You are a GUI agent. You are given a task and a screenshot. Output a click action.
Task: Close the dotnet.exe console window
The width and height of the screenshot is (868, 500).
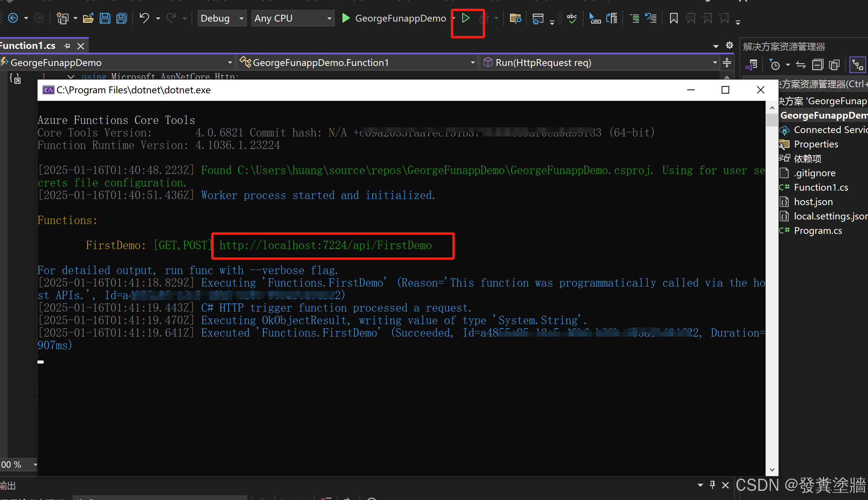(x=760, y=90)
